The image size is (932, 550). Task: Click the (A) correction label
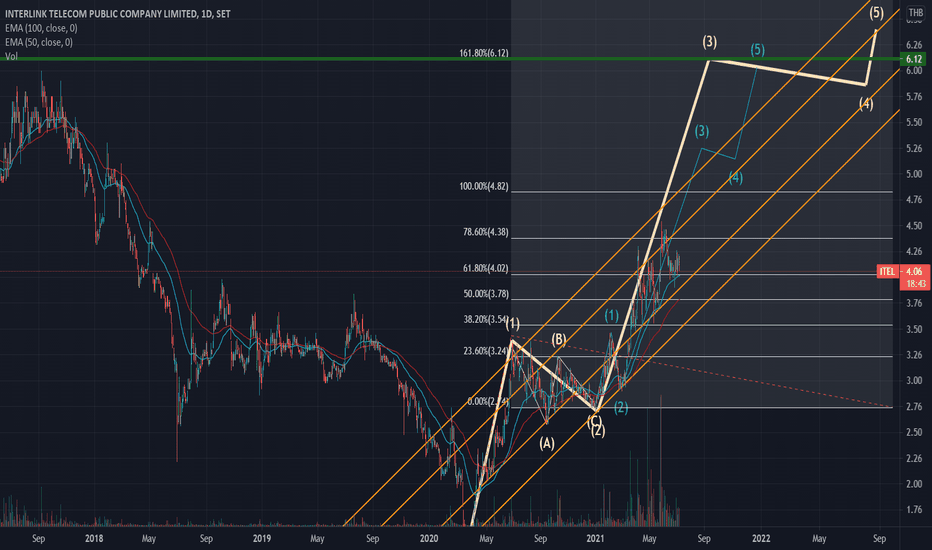547,443
